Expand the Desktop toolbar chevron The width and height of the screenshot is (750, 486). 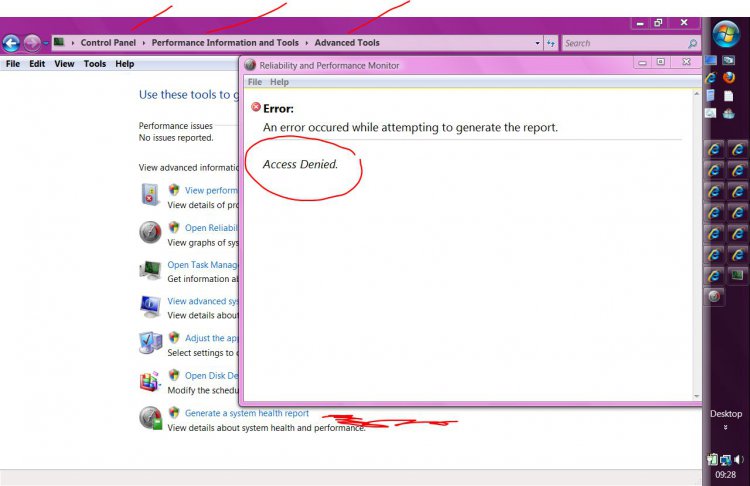coord(726,427)
